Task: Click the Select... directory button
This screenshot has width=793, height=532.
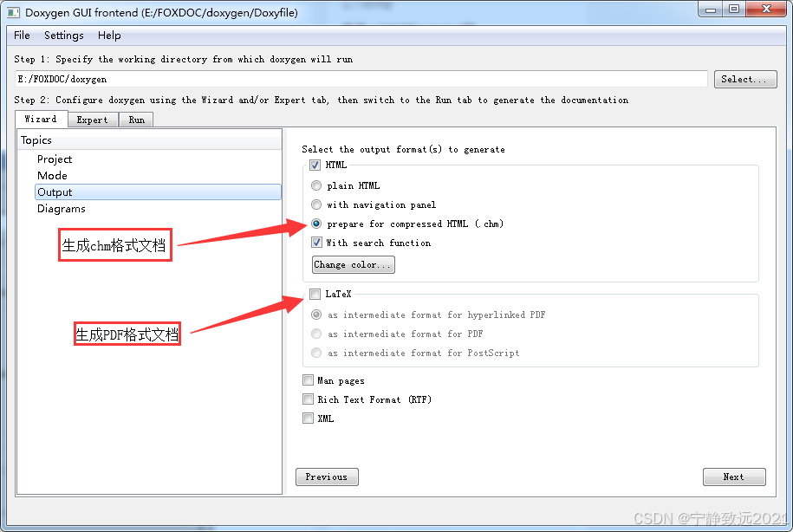Action: point(745,80)
